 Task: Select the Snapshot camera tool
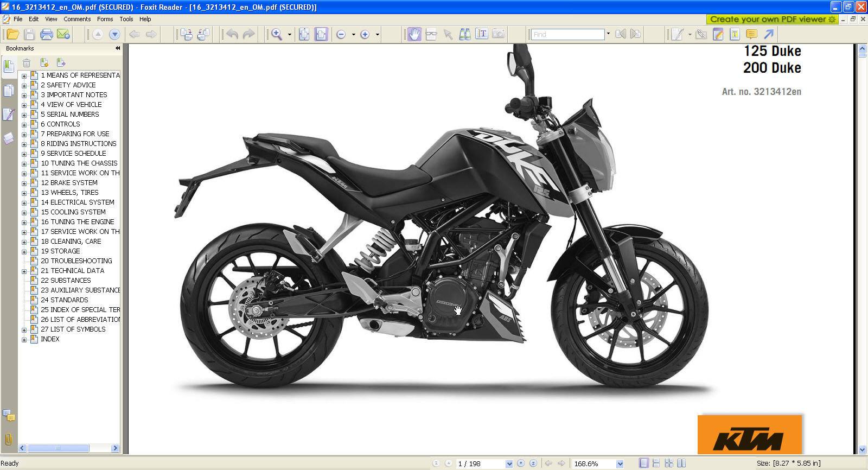tap(498, 34)
